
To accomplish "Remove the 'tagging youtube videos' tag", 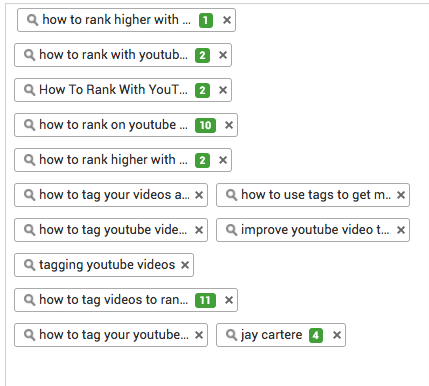I will point(185,265).
